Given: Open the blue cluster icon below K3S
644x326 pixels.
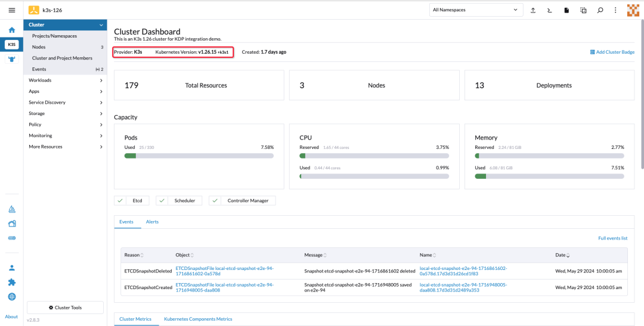Looking at the screenshot, I should [12, 59].
